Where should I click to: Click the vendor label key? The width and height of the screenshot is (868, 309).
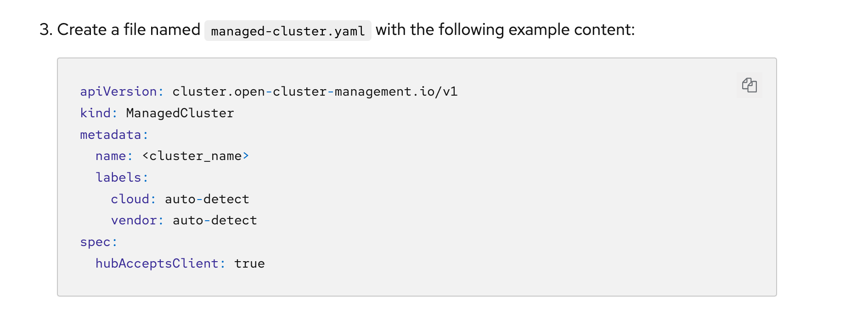[x=134, y=220]
